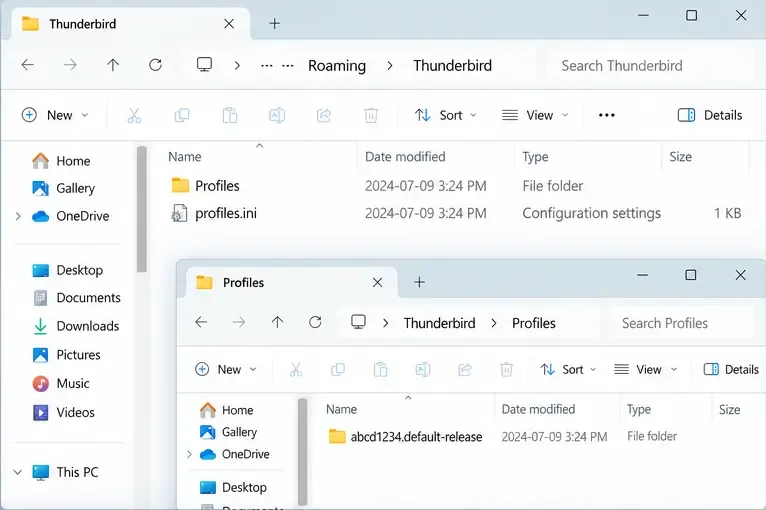Image resolution: width=766 pixels, height=510 pixels.
Task: Click the Copy icon in Thunderbird window toolbar
Action: pos(182,115)
